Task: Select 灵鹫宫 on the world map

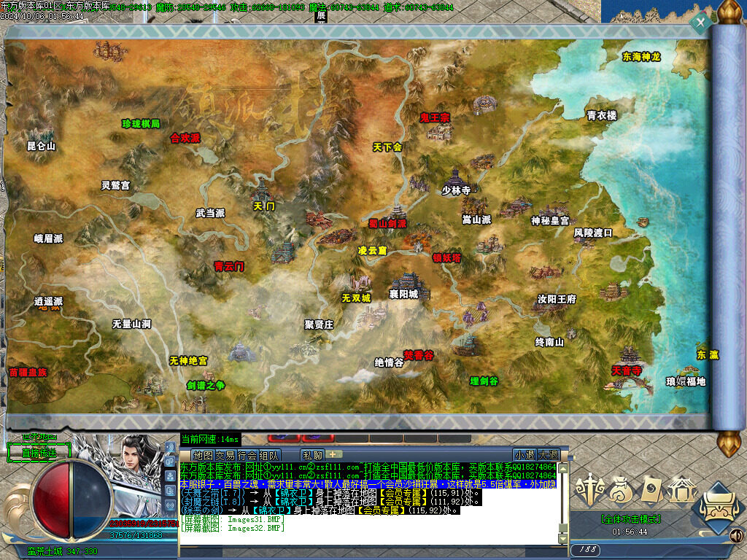Action: click(115, 185)
